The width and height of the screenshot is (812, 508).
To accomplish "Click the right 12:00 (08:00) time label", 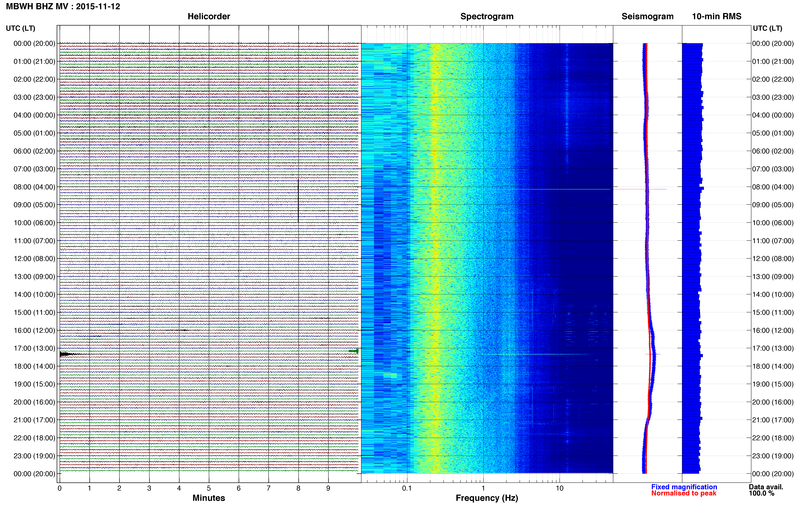I will pyautogui.click(x=773, y=259).
